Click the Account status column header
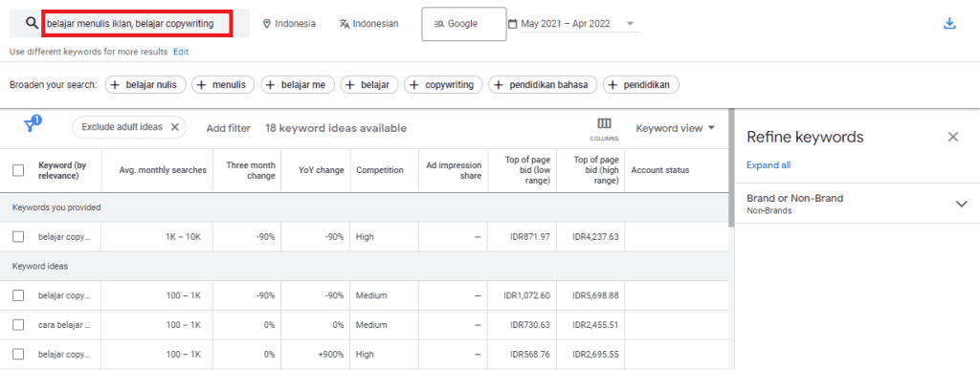 [x=660, y=170]
